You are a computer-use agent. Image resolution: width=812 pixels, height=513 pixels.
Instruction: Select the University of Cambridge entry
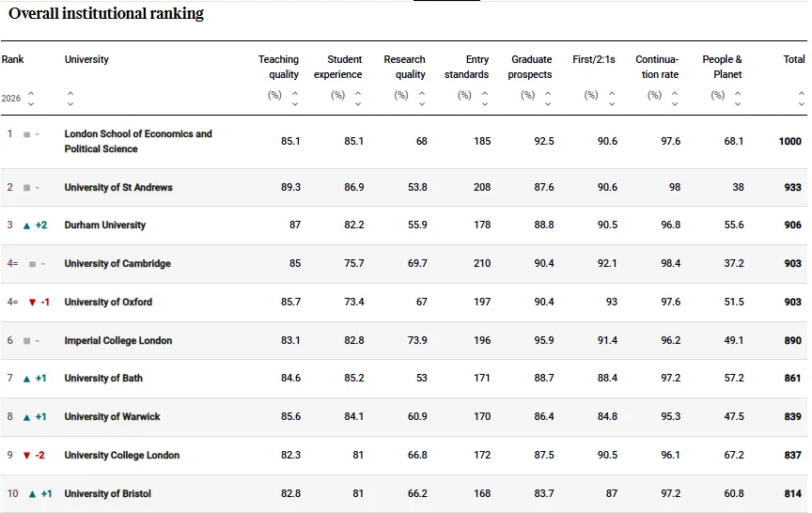117,264
